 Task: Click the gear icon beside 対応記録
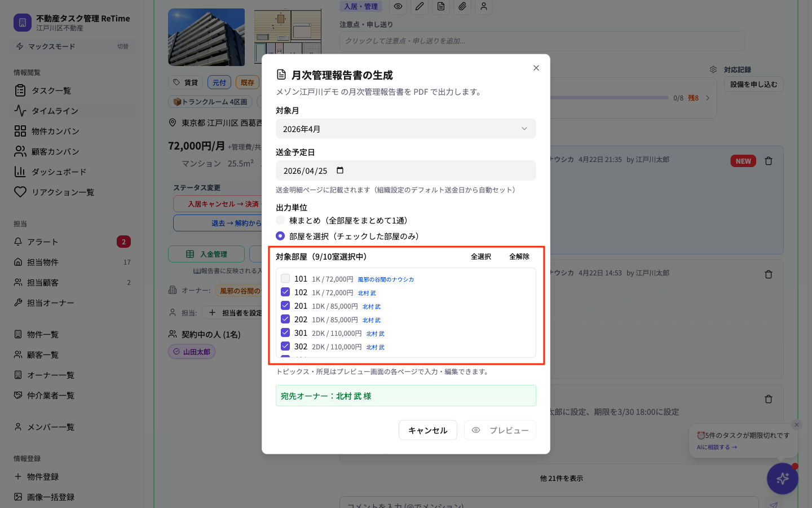point(713,69)
